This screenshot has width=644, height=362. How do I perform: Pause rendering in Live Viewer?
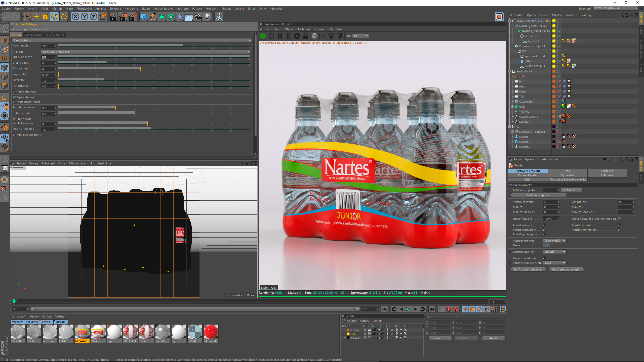click(x=280, y=36)
